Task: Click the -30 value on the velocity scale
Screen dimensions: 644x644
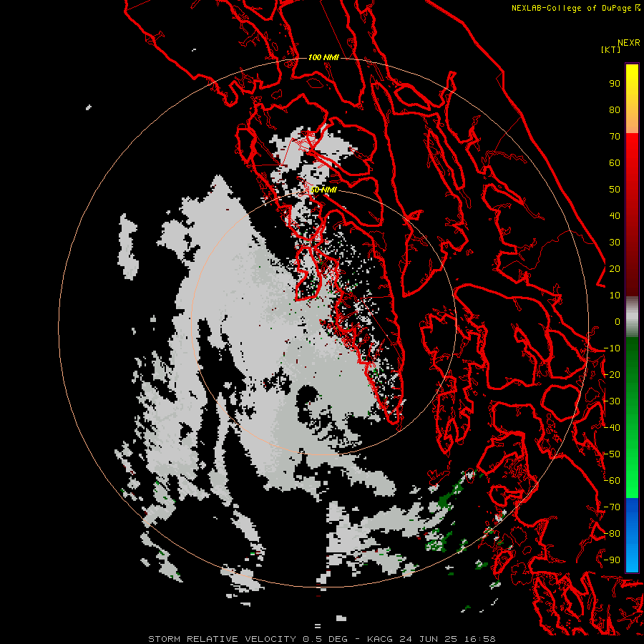Action: tap(612, 401)
